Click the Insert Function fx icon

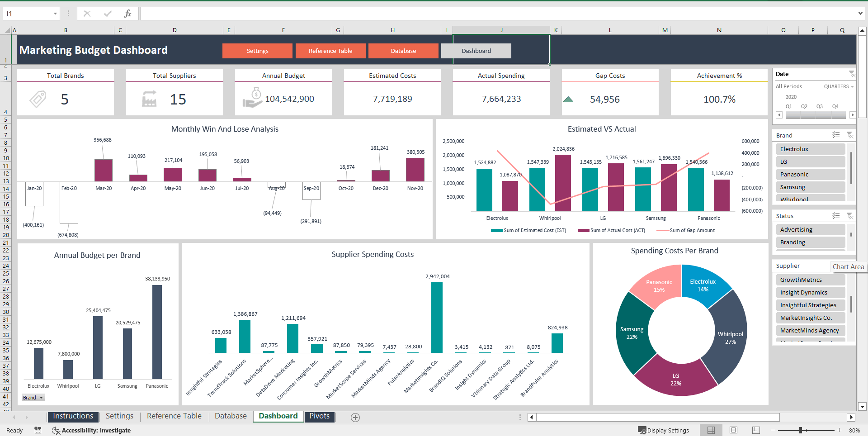(x=127, y=14)
